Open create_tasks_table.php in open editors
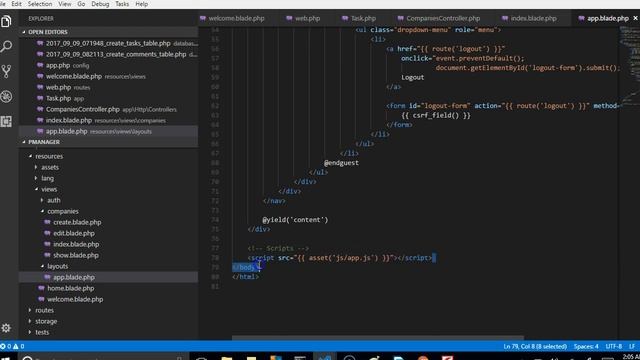Image resolution: width=640 pixels, height=360 pixels. click(108, 43)
